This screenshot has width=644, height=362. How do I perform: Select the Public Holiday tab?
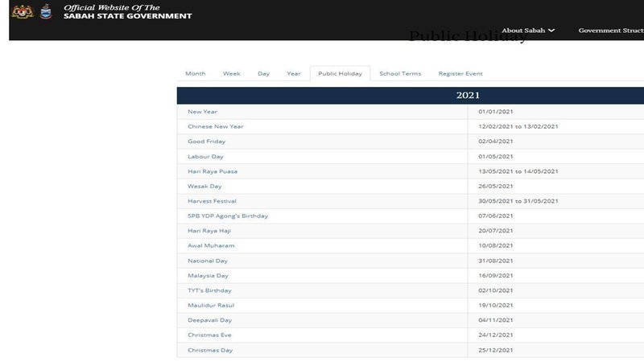pos(340,74)
